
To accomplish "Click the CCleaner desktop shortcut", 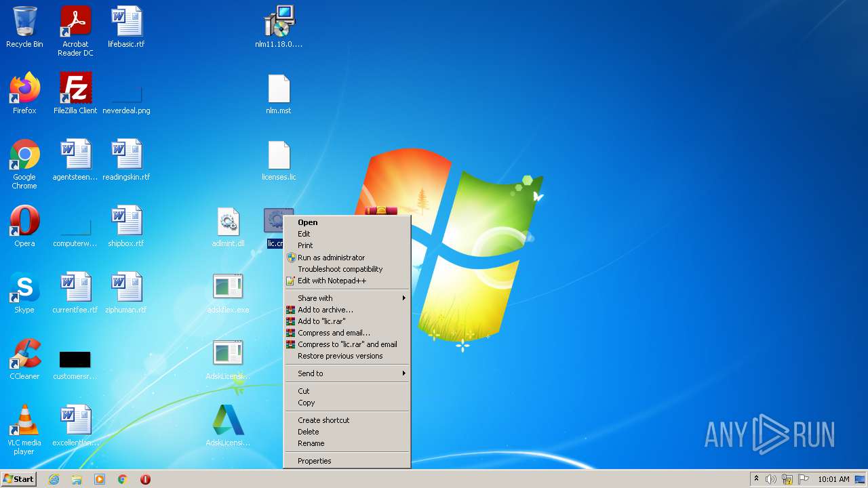I will point(24,359).
